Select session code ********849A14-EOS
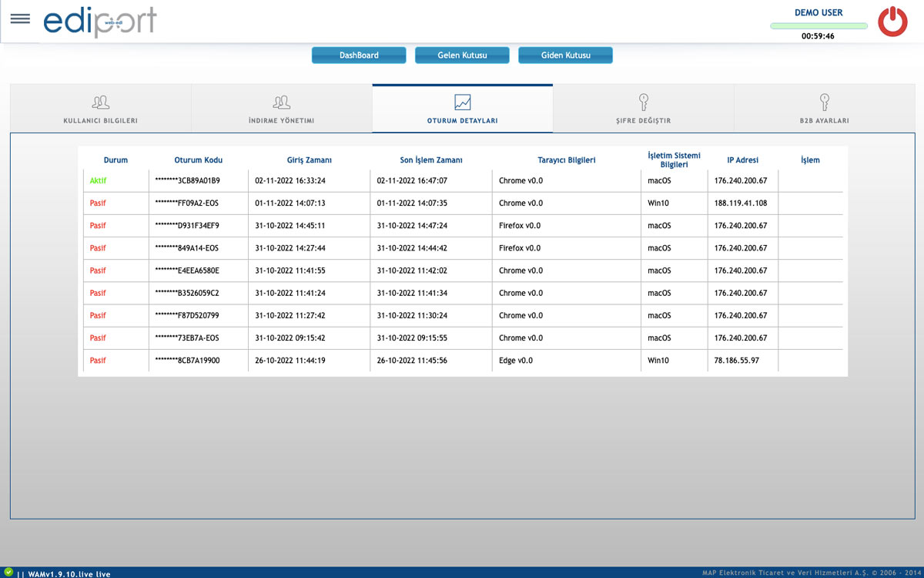924x578 pixels. (x=186, y=247)
